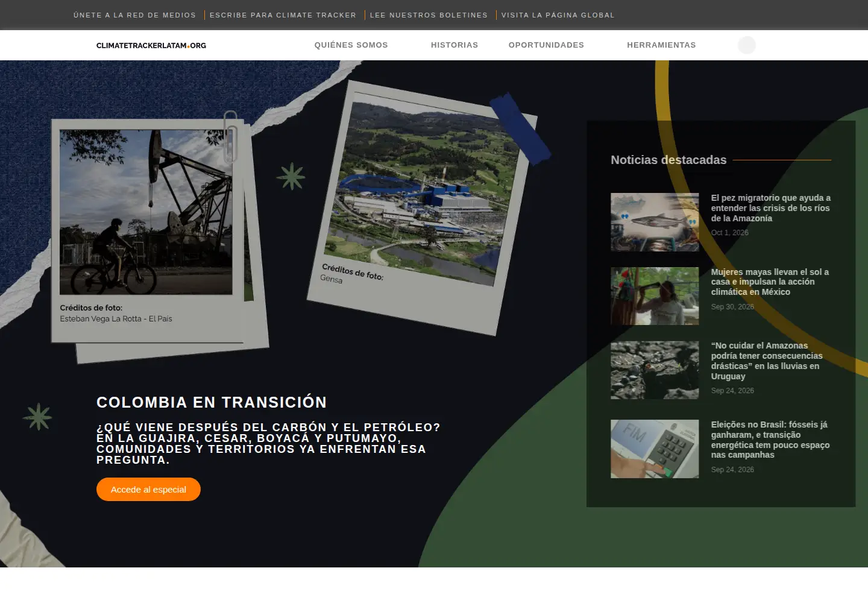Screen dimensions: 868x603
Task: Click the '¿Qué viene después del carbón' subtitle
Action: [268, 443]
